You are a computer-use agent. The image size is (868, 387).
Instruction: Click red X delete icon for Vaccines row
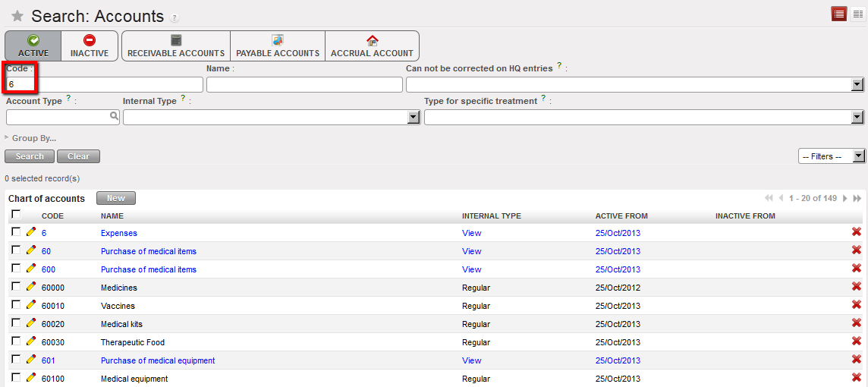coord(857,305)
